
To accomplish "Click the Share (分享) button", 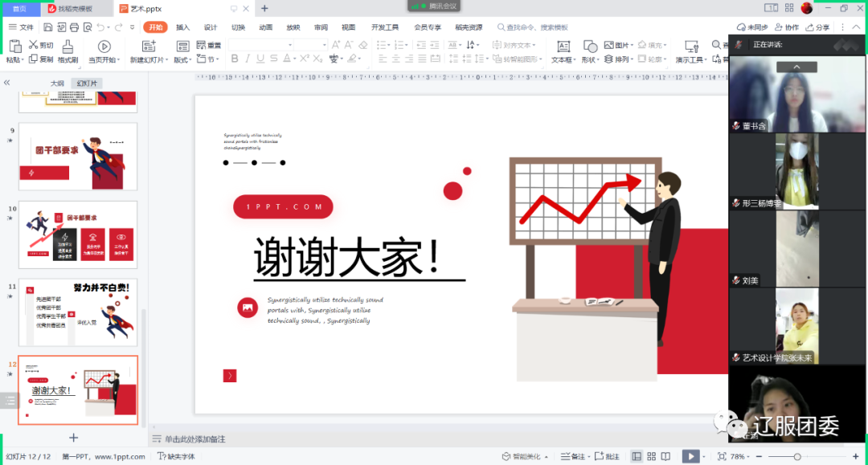I will pyautogui.click(x=817, y=27).
